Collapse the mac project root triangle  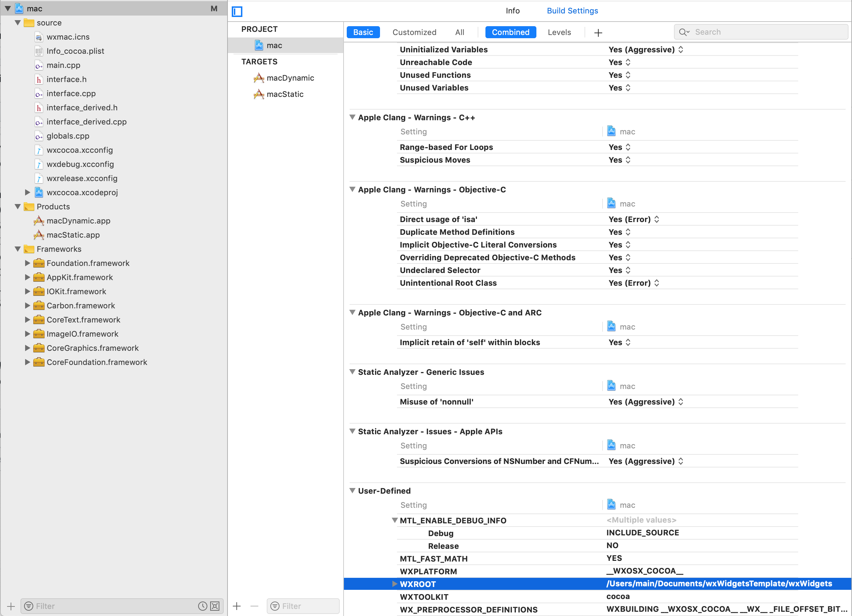tap(8, 8)
